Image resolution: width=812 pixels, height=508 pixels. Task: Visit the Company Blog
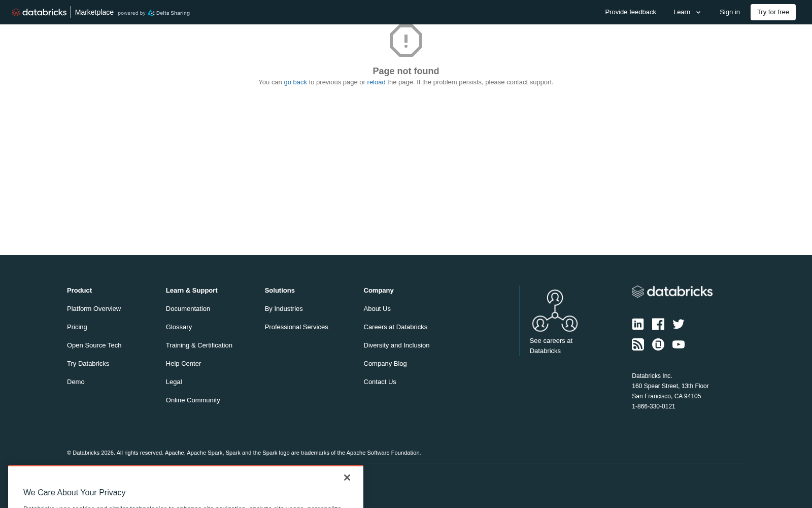tap(385, 364)
